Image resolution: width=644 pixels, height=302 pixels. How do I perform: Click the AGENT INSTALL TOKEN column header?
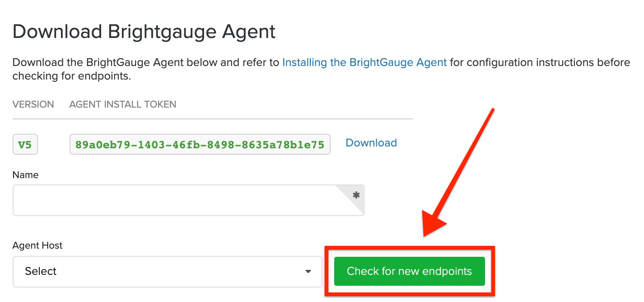pyautogui.click(x=122, y=104)
